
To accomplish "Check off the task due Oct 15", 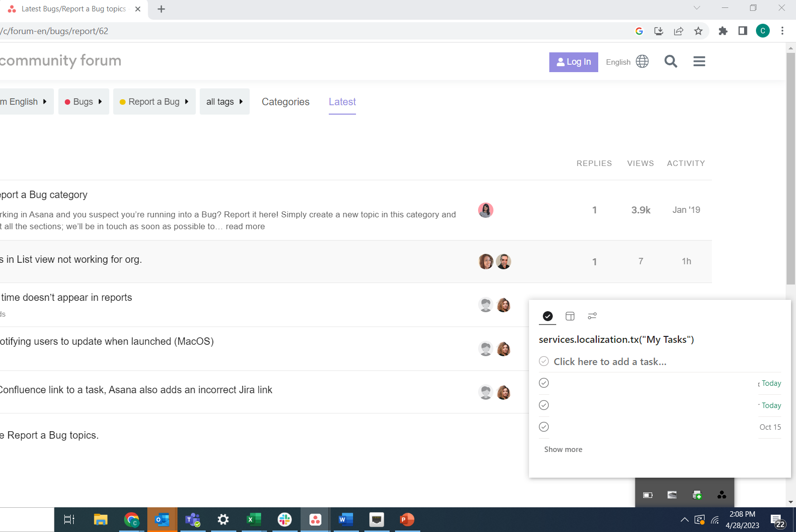I will [x=544, y=426].
